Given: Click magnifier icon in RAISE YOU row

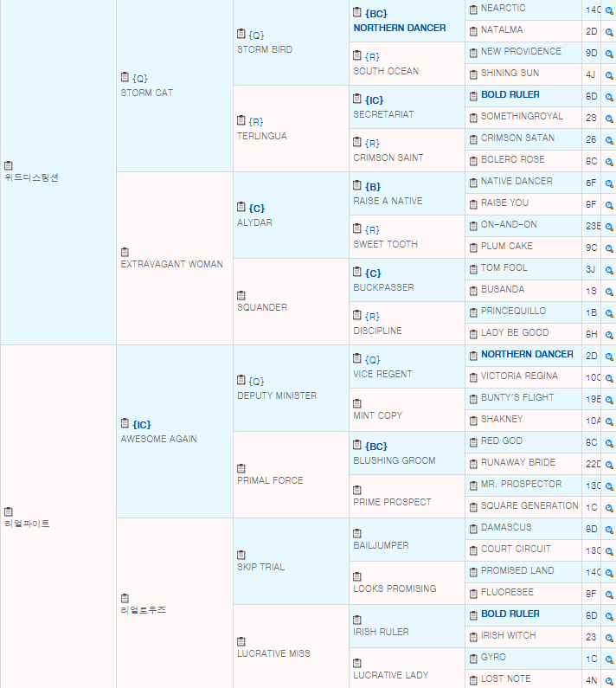Looking at the screenshot, I should pyautogui.click(x=609, y=205).
